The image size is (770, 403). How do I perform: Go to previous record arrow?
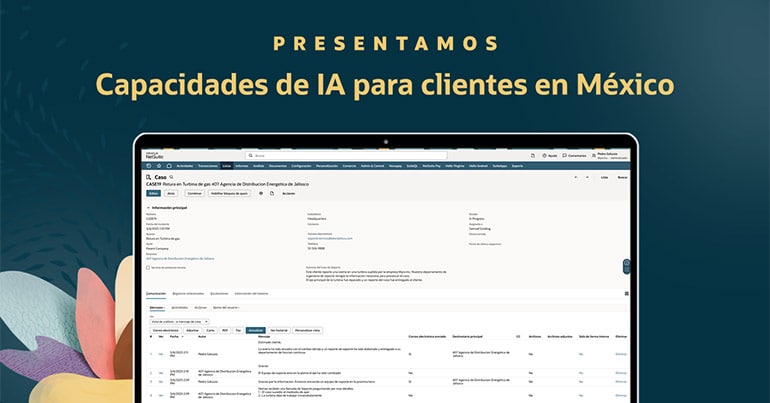tap(576, 177)
